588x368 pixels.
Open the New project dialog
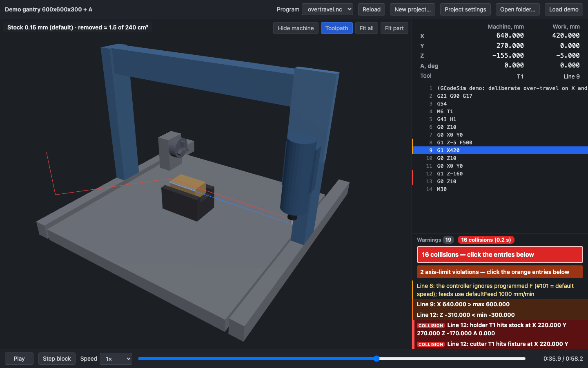pyautogui.click(x=412, y=9)
